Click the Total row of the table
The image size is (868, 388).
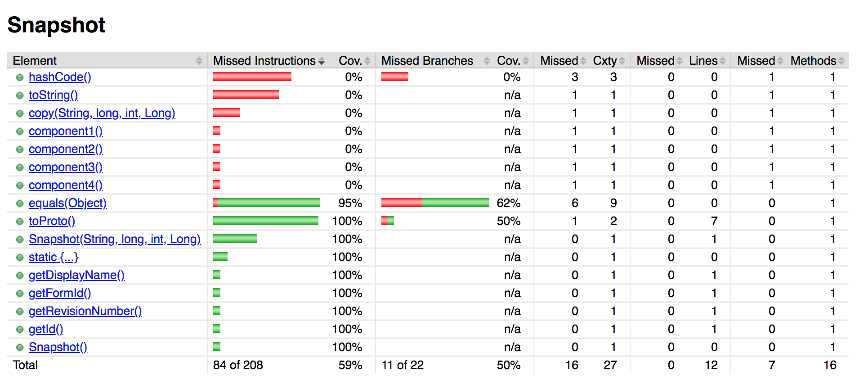(x=24, y=365)
